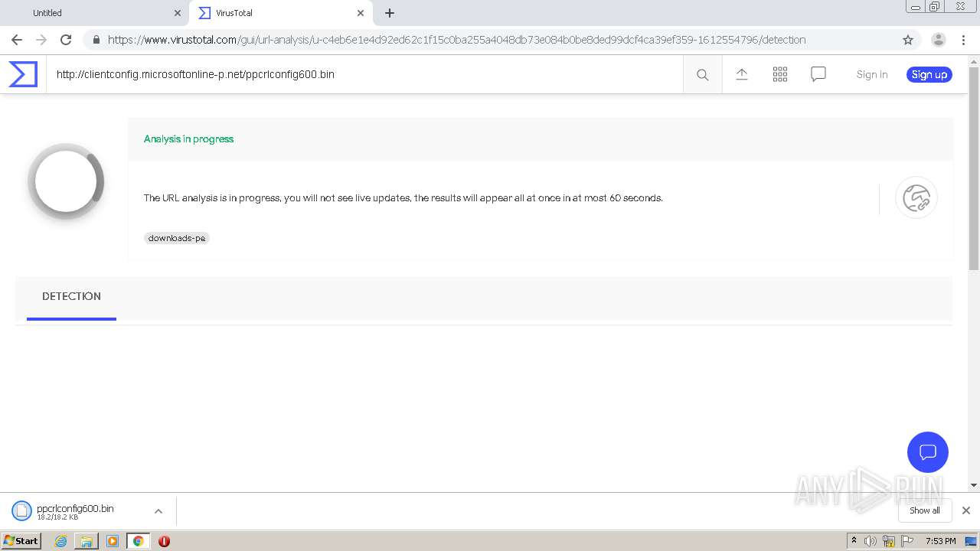Click the search magnifier icon
Image resolution: width=980 pixels, height=551 pixels.
click(703, 74)
